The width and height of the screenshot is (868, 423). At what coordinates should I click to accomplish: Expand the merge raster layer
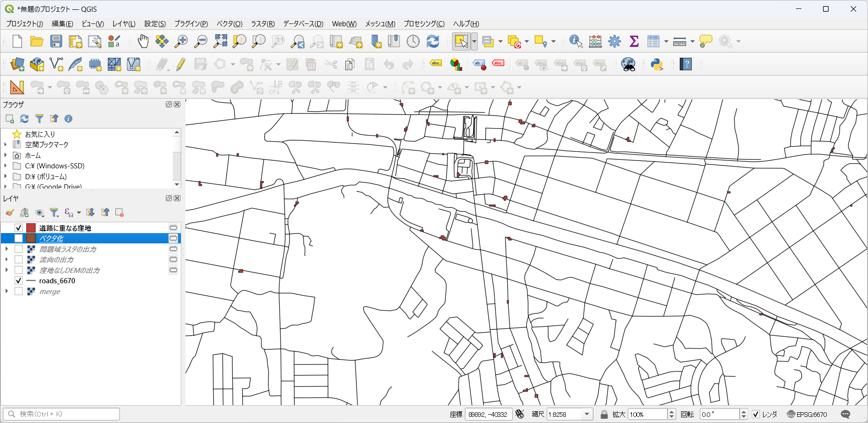coord(7,291)
